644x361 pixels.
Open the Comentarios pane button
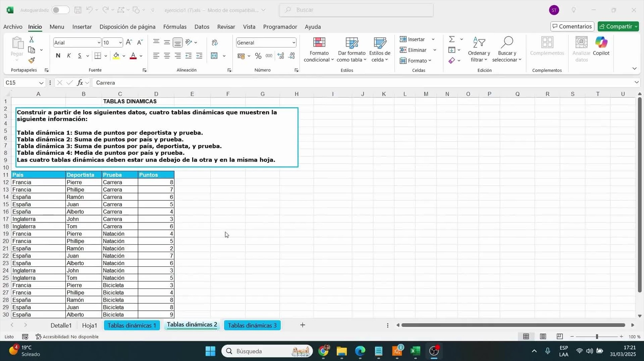coord(572,27)
